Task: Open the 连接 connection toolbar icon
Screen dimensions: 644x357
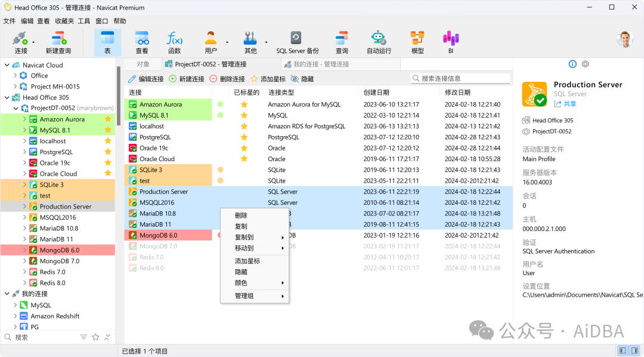Action: click(x=20, y=39)
